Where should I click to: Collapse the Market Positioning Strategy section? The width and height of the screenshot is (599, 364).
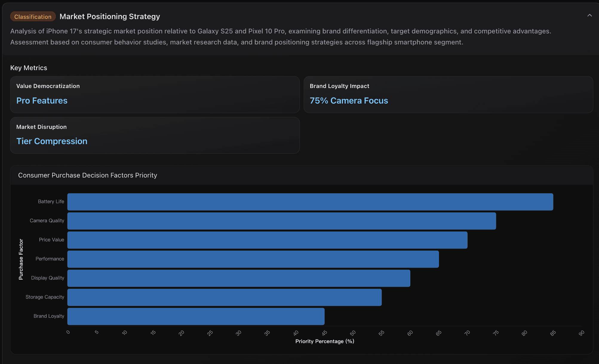tap(589, 16)
